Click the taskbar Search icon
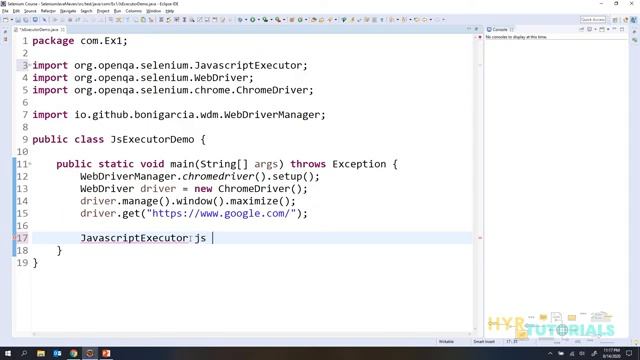 tap(24, 353)
